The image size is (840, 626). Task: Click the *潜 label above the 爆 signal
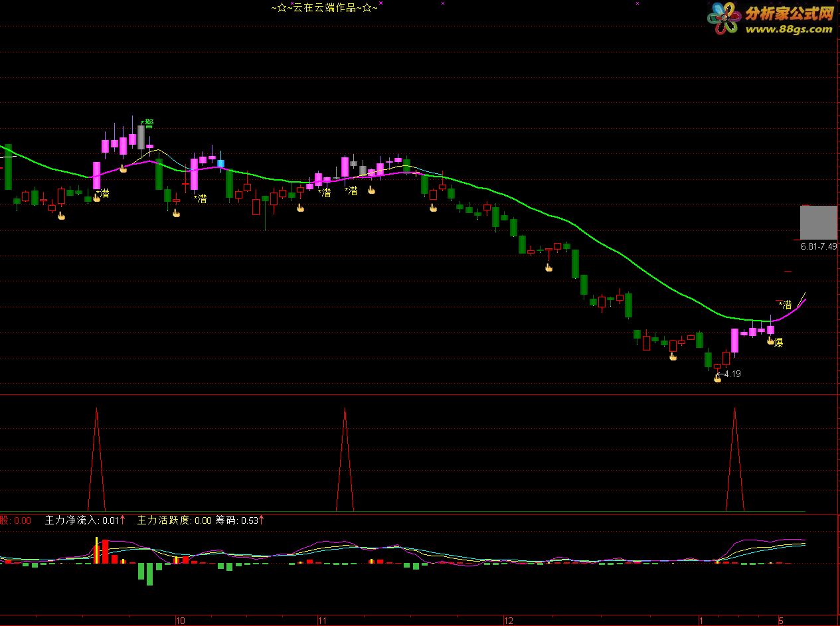(x=786, y=305)
